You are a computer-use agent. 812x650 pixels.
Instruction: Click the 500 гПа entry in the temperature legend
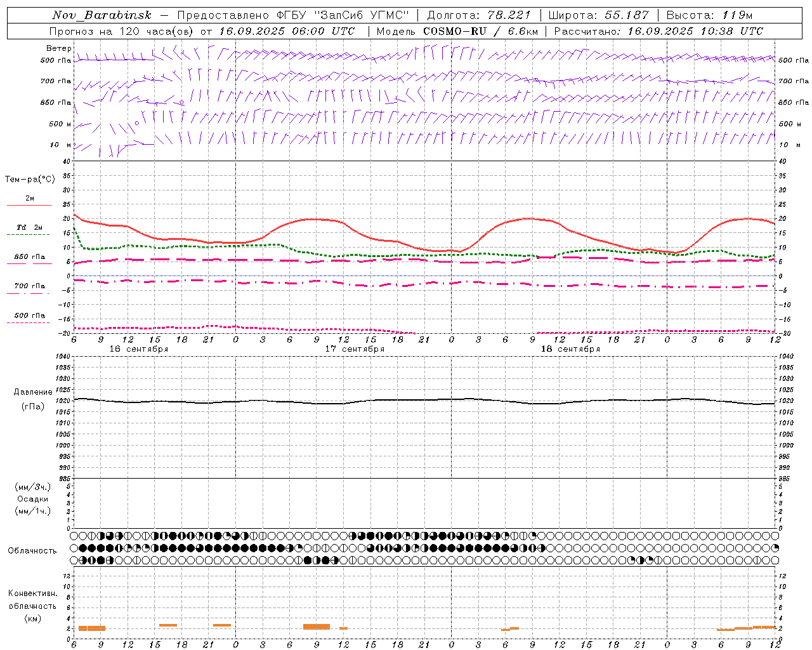[30, 315]
